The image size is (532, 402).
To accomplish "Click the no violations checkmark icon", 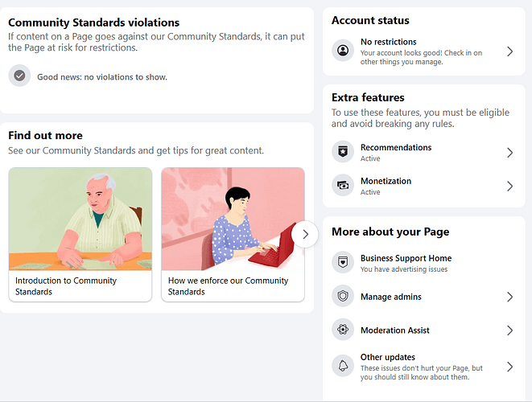I will click(19, 76).
